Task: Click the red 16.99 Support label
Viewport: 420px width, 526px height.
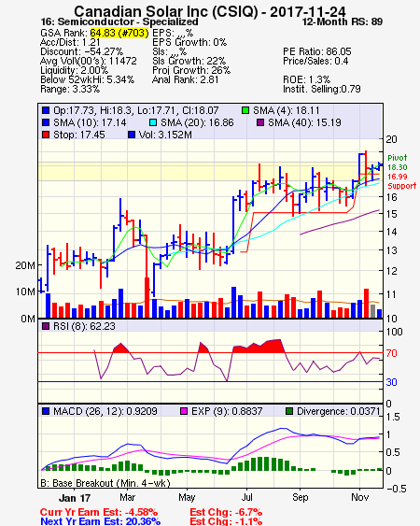Action: click(401, 181)
